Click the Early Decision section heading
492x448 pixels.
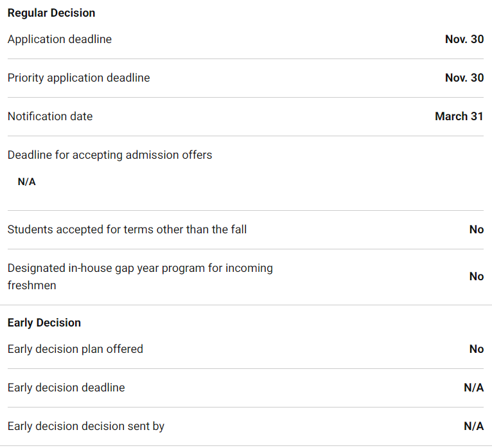click(44, 323)
